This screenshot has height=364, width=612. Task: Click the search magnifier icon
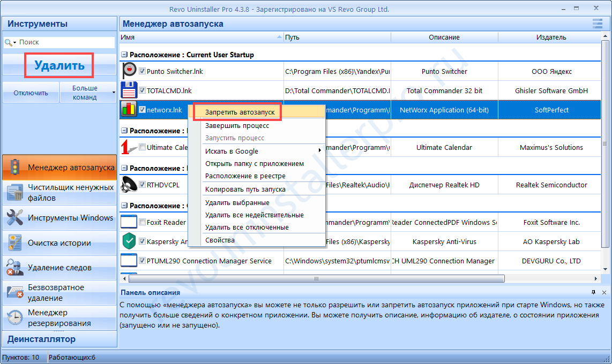point(8,42)
